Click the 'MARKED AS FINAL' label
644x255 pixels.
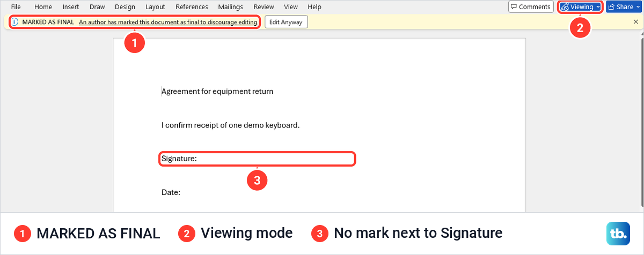coord(48,22)
